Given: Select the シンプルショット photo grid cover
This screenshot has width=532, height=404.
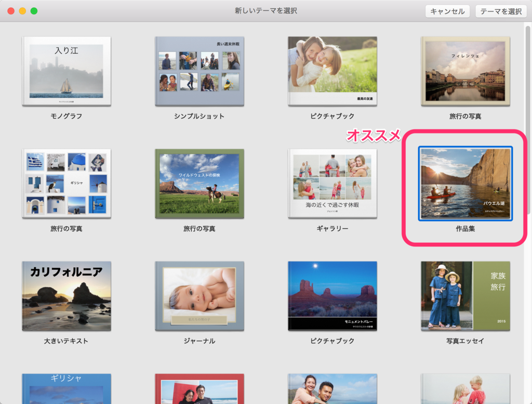Looking at the screenshot, I should [x=199, y=71].
